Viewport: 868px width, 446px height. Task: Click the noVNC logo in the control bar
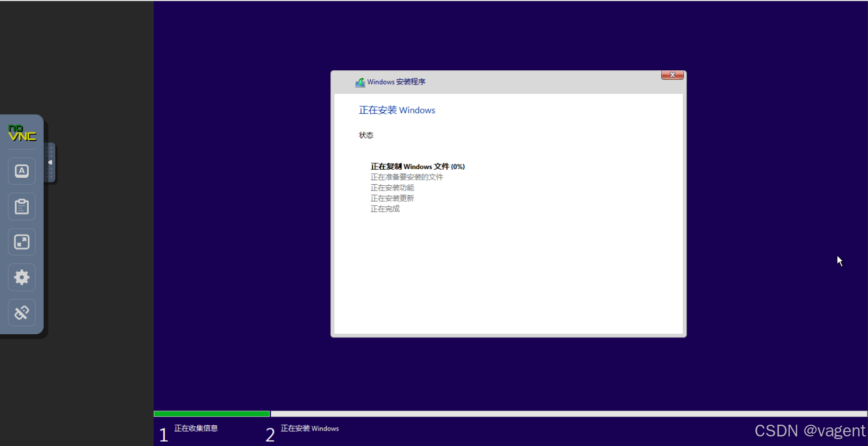pyautogui.click(x=22, y=133)
